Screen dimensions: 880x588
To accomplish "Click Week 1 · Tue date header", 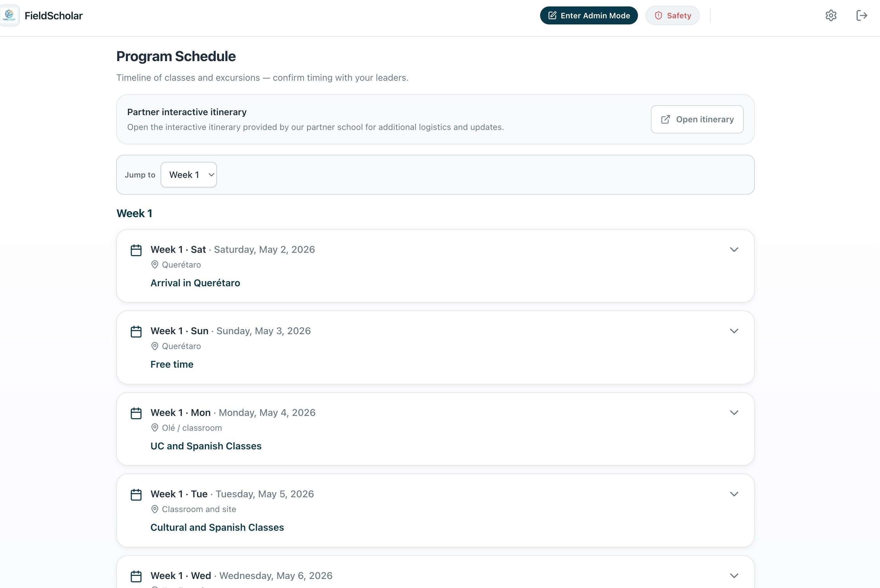I will [x=232, y=494].
